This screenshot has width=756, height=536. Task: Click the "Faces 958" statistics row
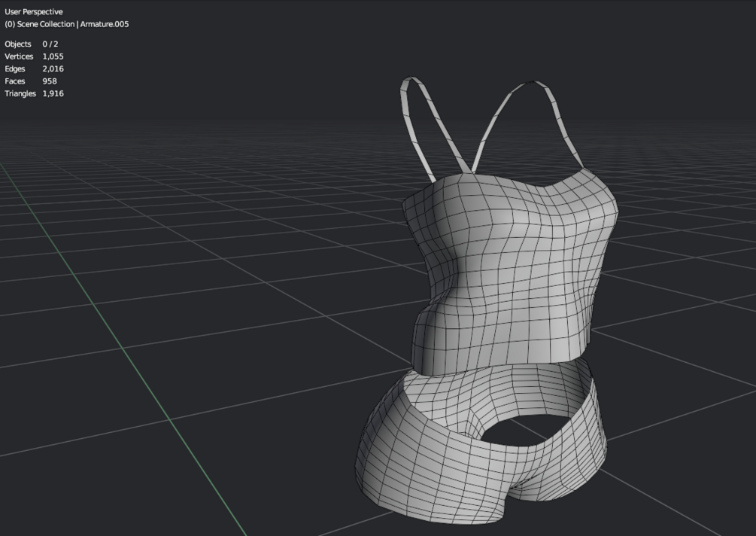31,81
